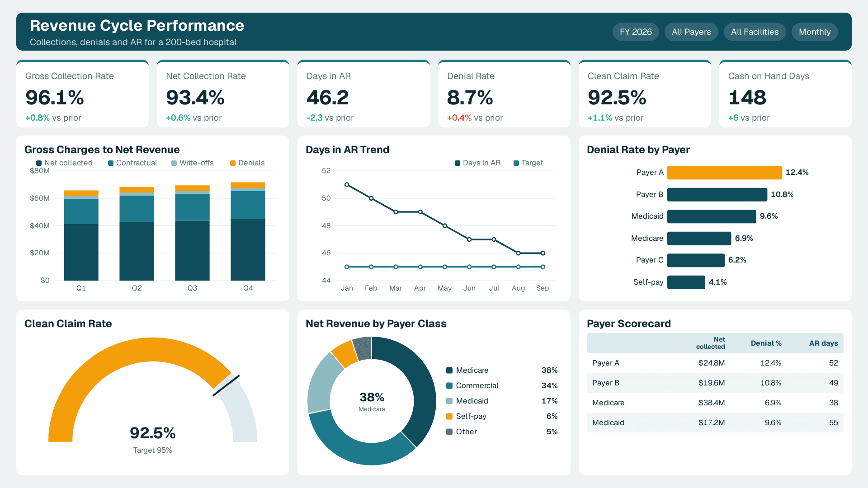Select the Self-pay denial rate bar
The image size is (868, 488).
coord(686,282)
